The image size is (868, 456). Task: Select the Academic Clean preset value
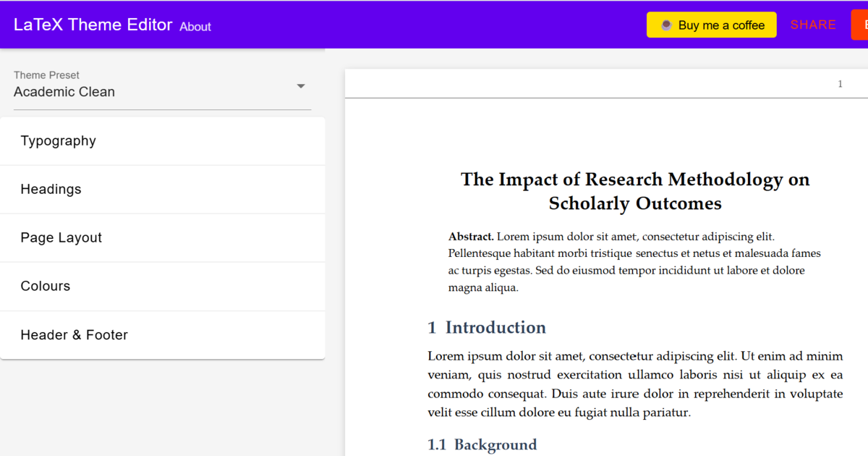pyautogui.click(x=64, y=92)
